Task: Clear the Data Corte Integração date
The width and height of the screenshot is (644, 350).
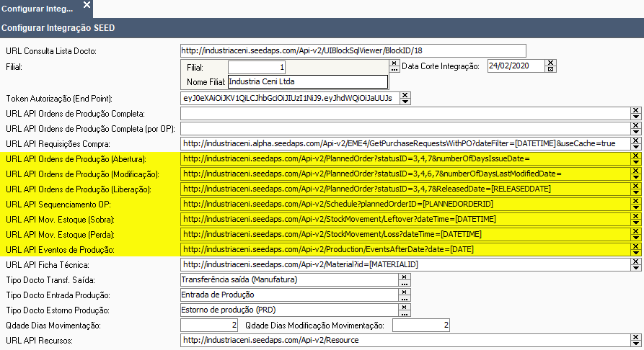Action: [551, 63]
